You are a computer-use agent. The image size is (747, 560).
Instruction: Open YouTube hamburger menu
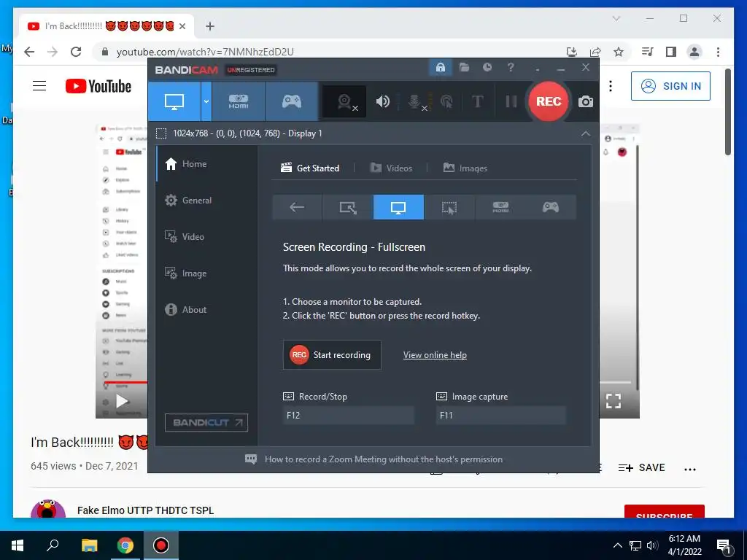point(39,86)
